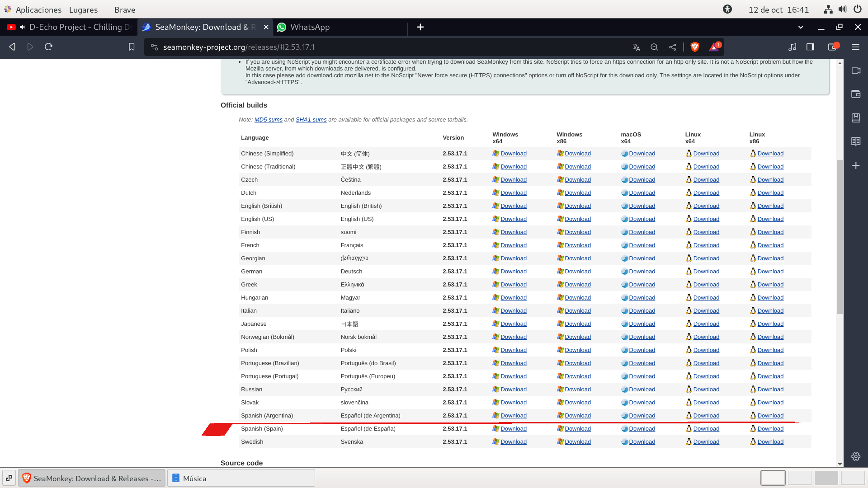The image size is (868, 488).
Task: Open sidebar settings gear
Action: click(x=856, y=456)
